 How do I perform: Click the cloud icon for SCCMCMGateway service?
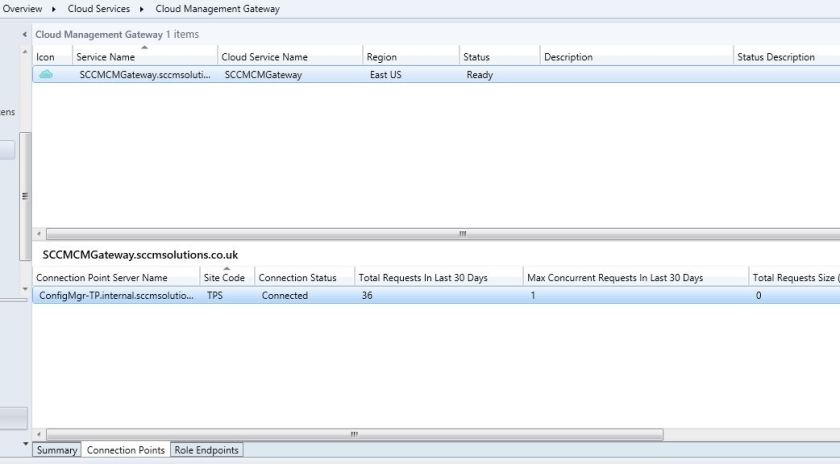coord(46,74)
